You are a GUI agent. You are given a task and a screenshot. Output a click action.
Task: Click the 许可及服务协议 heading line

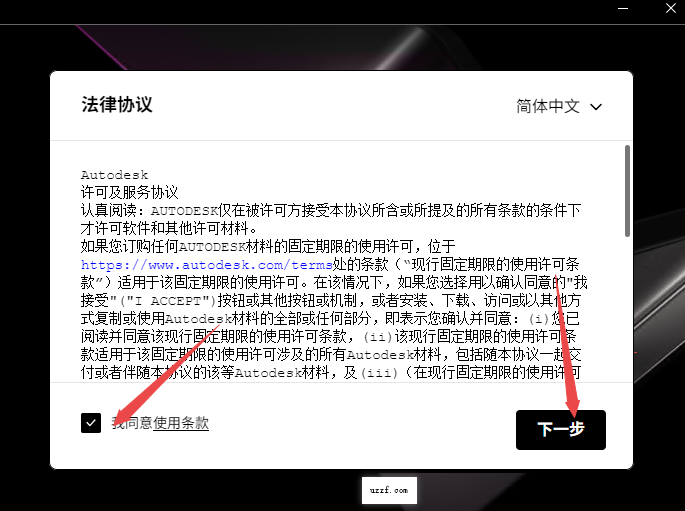tap(129, 190)
